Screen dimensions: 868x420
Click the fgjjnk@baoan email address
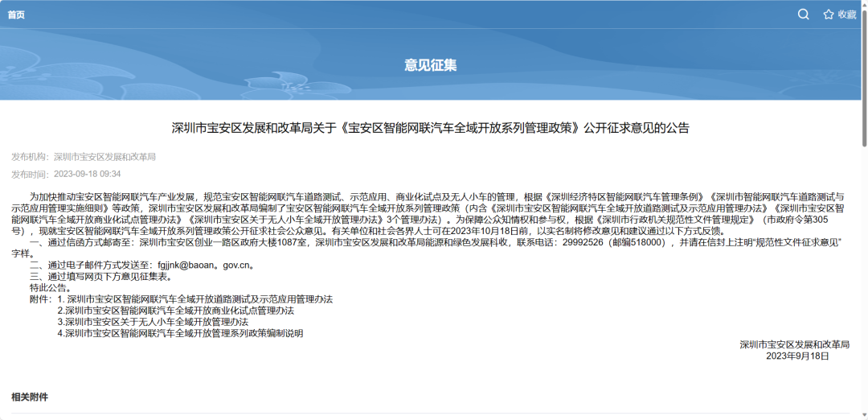(206, 265)
